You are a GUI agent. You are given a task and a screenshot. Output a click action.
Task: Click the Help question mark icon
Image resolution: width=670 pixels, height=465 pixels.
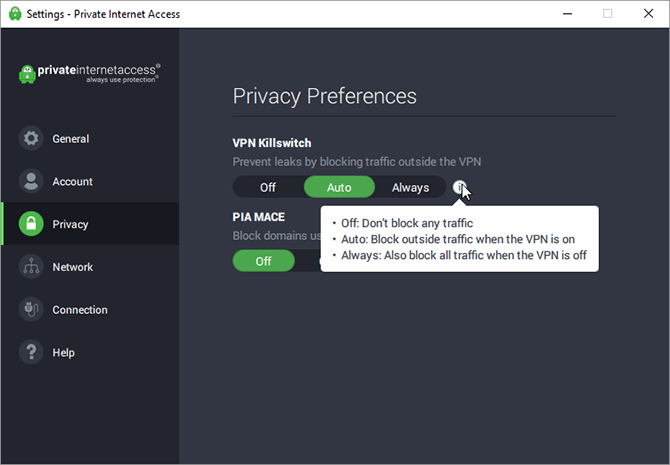coord(31,352)
